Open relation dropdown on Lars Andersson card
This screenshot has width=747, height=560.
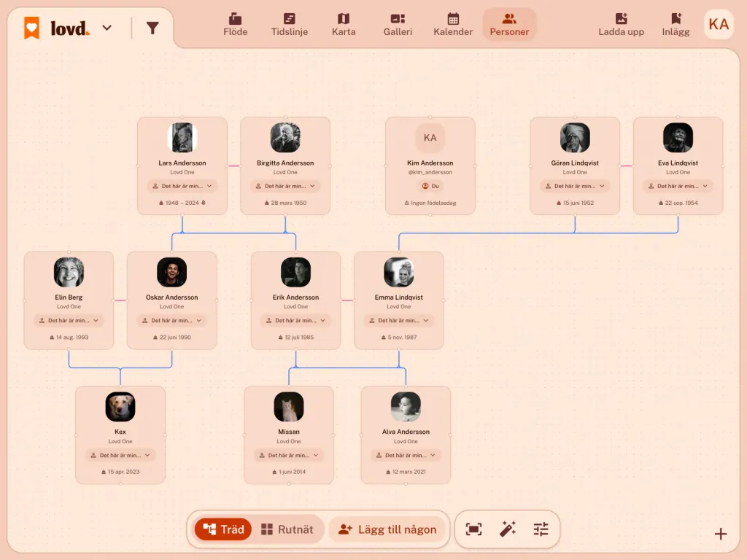click(182, 186)
